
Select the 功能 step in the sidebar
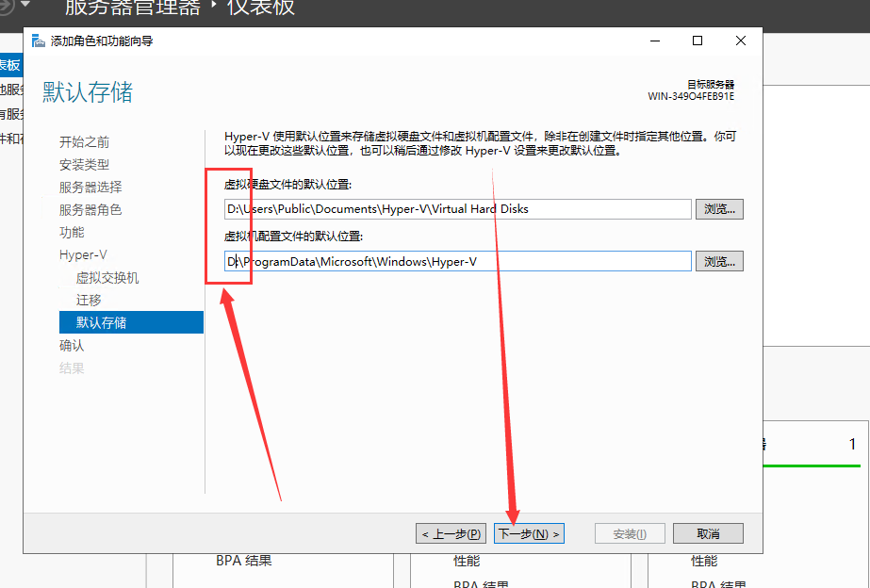72,233
